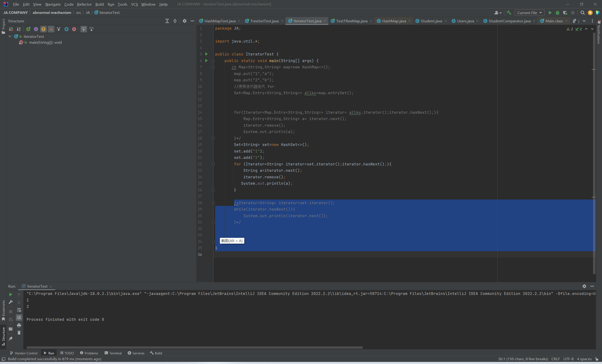Image resolution: width=602 pixels, height=364 pixels.
Task: Open the VCS menu
Action: [x=134, y=4]
